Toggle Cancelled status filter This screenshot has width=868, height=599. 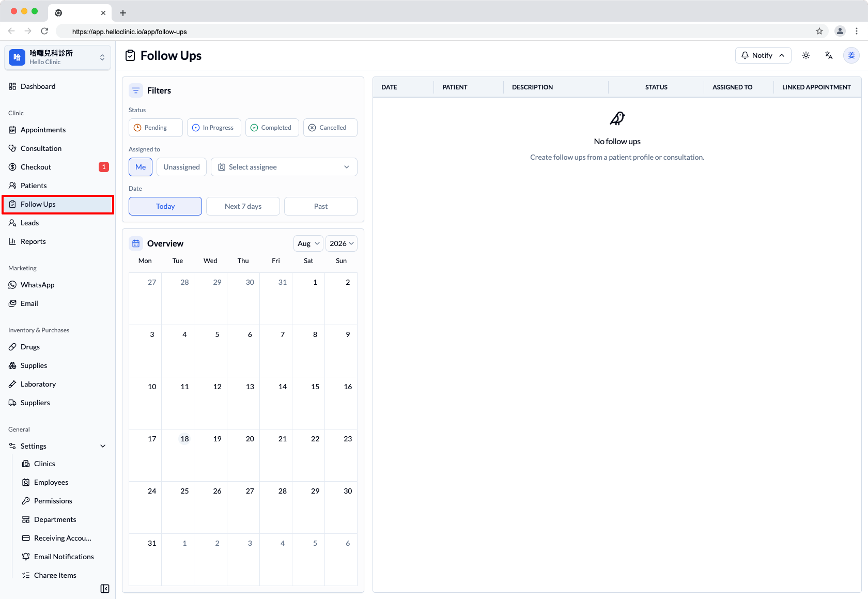point(330,128)
